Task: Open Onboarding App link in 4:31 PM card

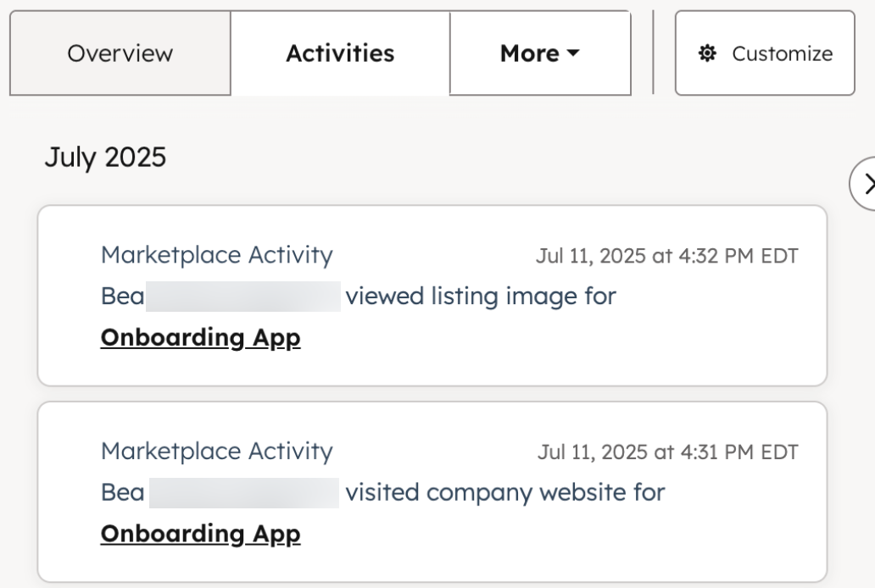Action: point(200,534)
